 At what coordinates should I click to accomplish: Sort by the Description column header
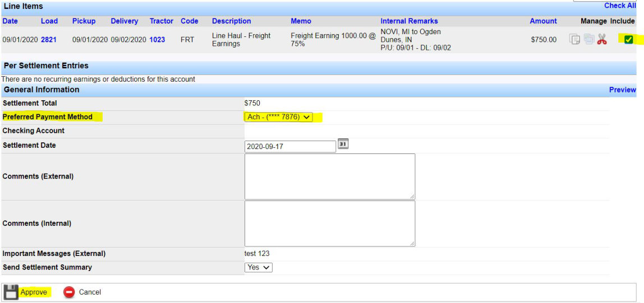[231, 21]
